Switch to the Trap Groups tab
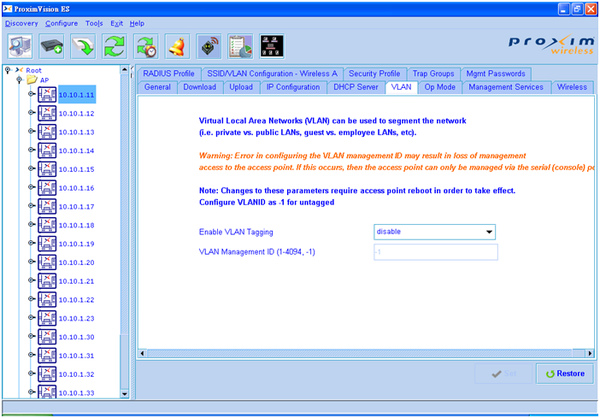The image size is (600, 418). click(x=433, y=73)
